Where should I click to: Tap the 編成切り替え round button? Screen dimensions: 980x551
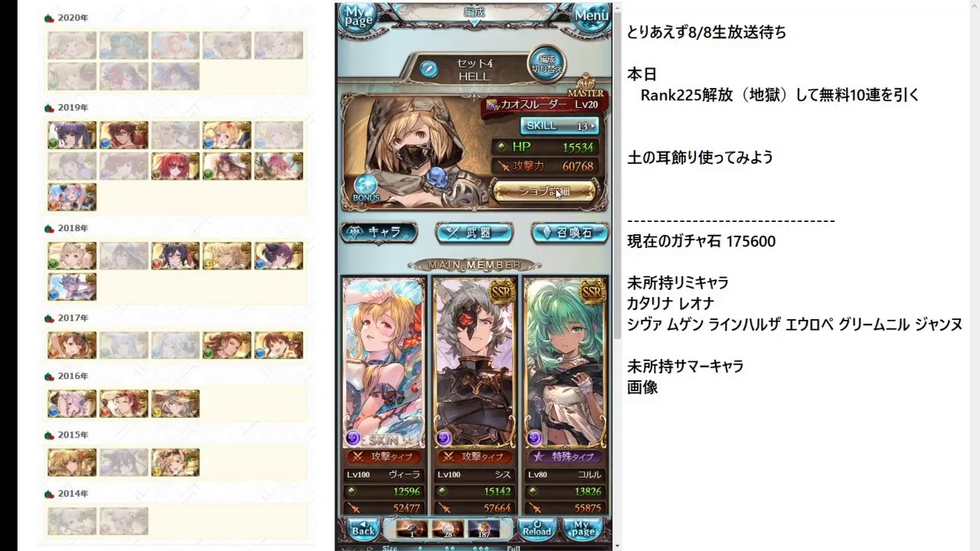point(547,64)
